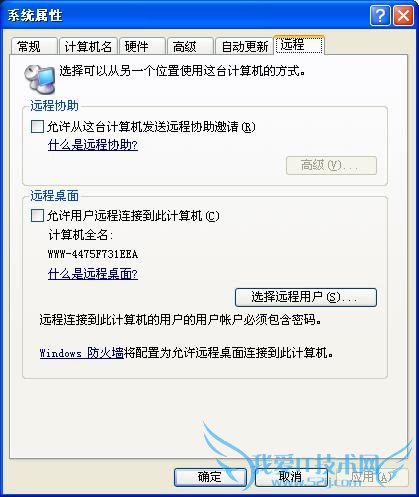Open the 什么是远程协助? link
The image size is (419, 497).
coord(93,145)
